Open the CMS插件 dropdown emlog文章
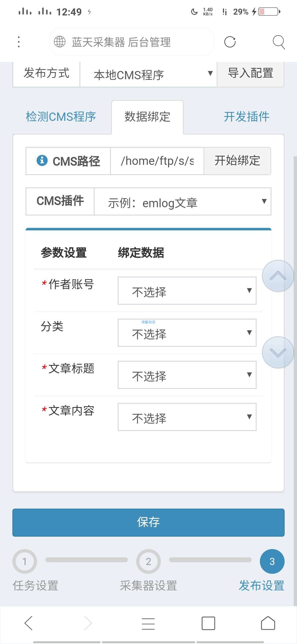Screen dimensions: 297x644 pos(183,201)
